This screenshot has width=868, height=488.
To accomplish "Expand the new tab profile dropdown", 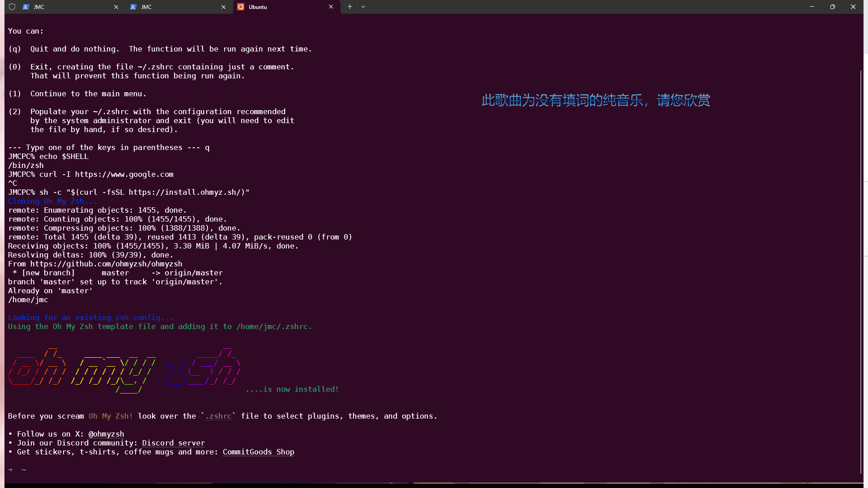I will (363, 7).
